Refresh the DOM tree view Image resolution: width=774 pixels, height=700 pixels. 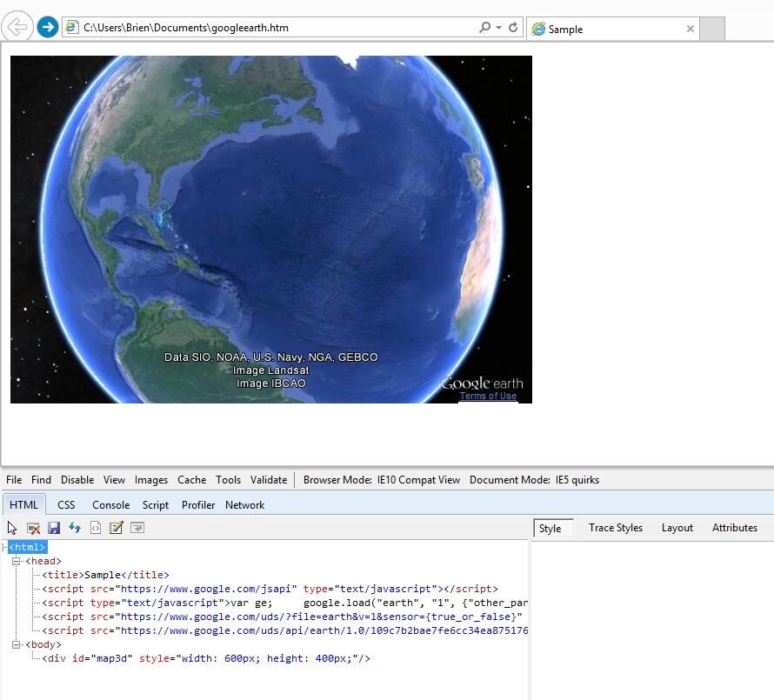75,528
